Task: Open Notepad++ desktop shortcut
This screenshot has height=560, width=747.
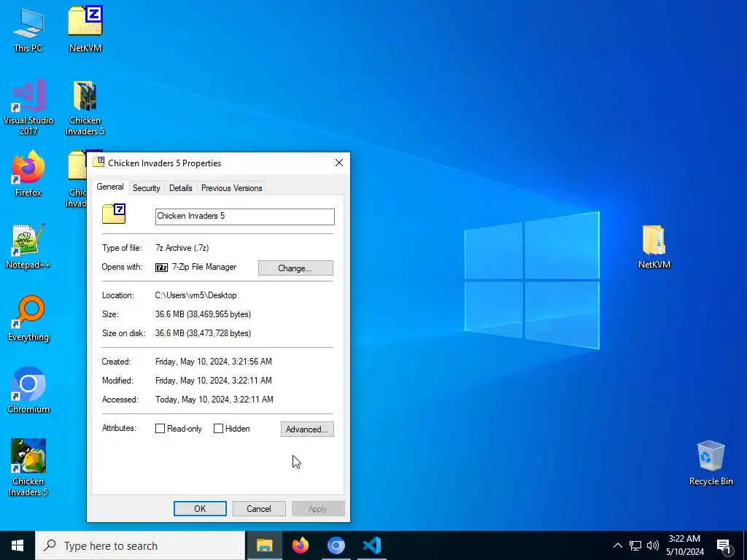Action: click(x=28, y=246)
